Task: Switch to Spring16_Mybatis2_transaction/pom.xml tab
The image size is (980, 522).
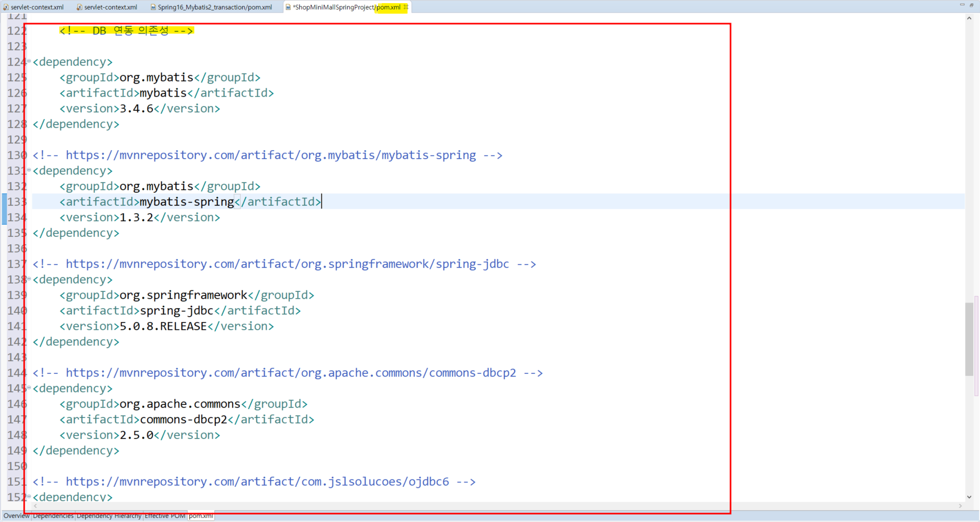Action: click(x=211, y=7)
